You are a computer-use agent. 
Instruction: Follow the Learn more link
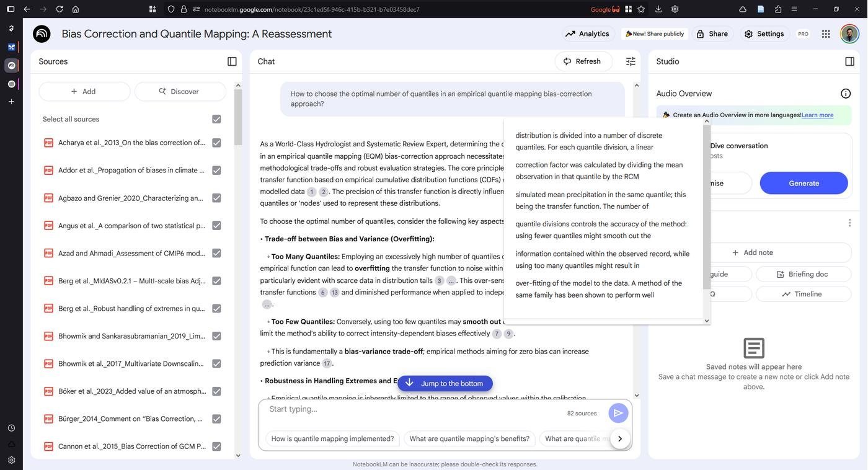[x=818, y=115]
